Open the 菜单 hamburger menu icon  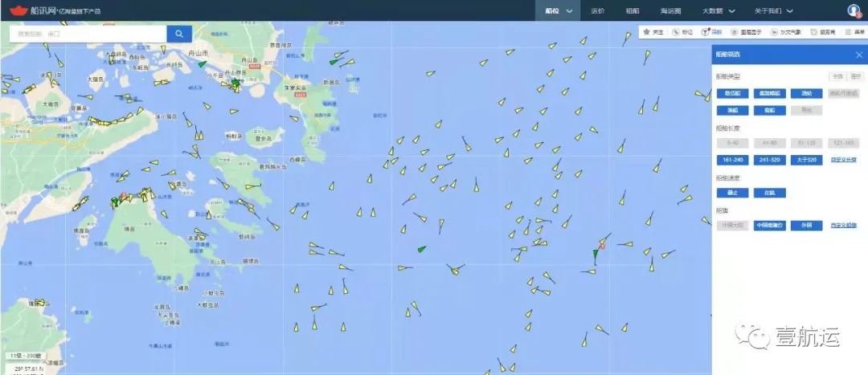coord(848,32)
